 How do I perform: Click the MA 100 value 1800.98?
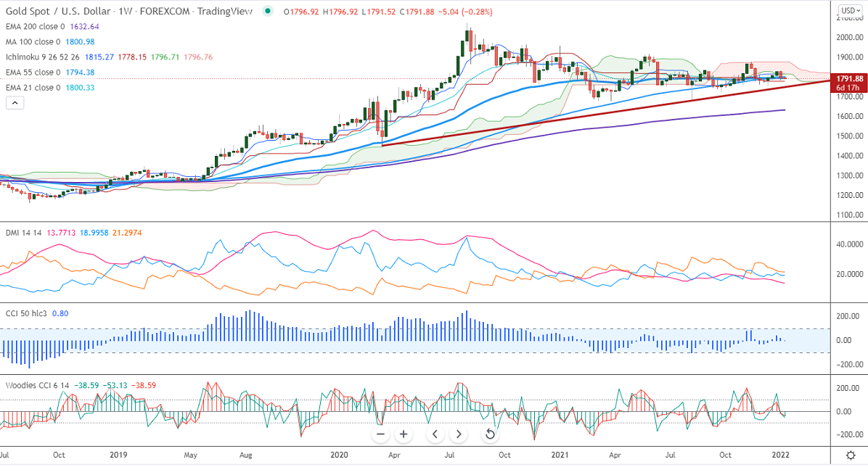point(80,41)
